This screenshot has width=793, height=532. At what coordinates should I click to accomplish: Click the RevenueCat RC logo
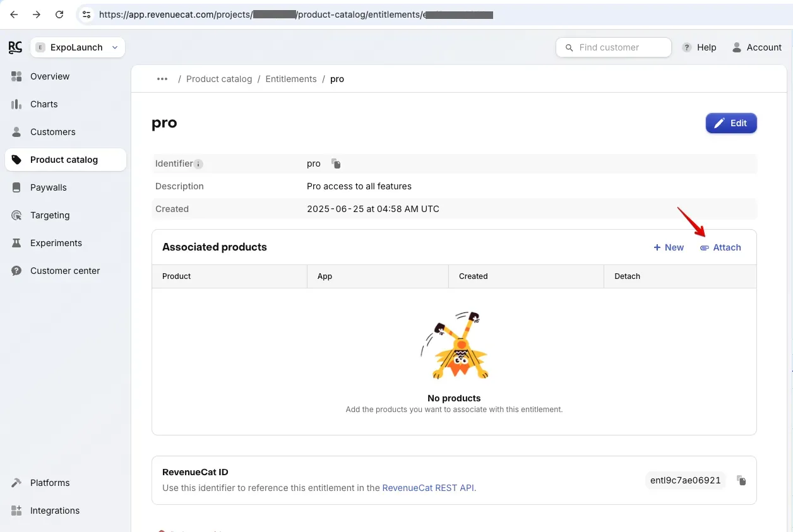[x=15, y=47]
